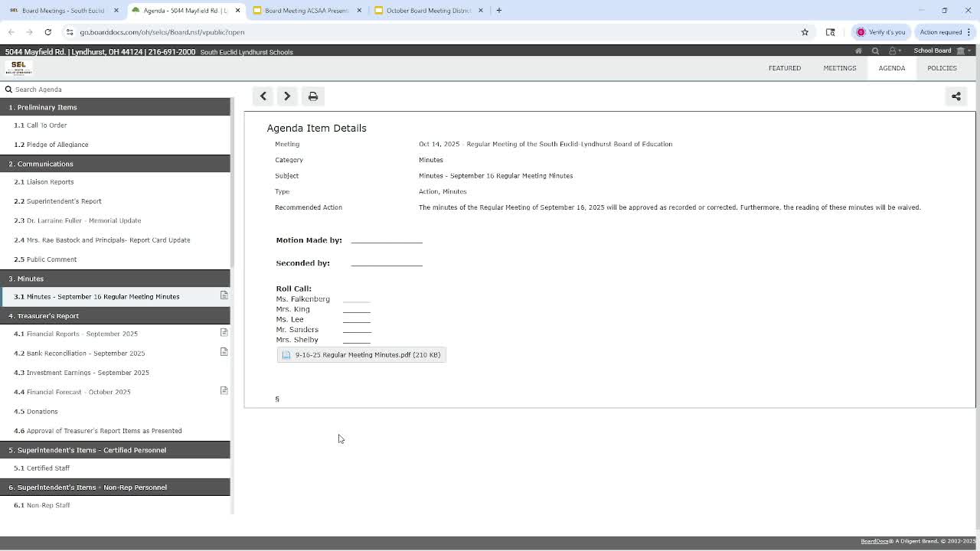Open 4.1 Financial Reports - September 2025

(115, 334)
